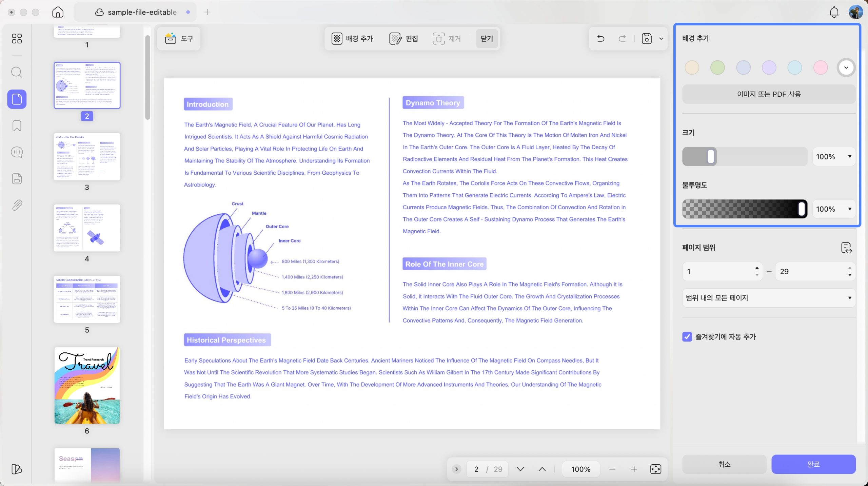Pick the beige background color swatch
Image resolution: width=868 pixels, height=486 pixels.
pyautogui.click(x=692, y=67)
